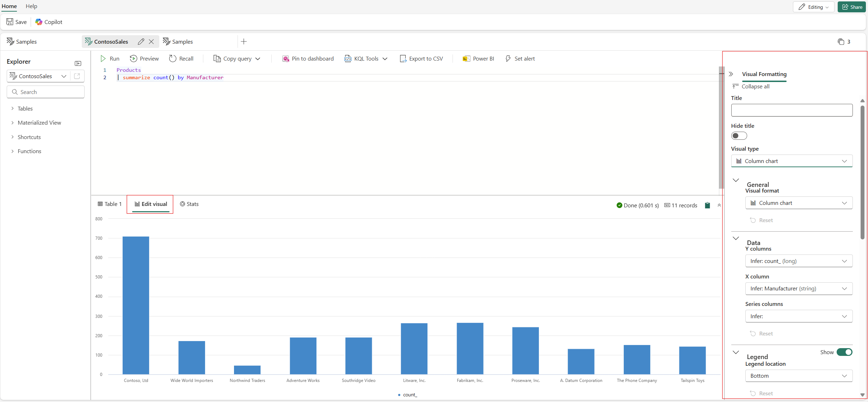Click the Share button

852,7
